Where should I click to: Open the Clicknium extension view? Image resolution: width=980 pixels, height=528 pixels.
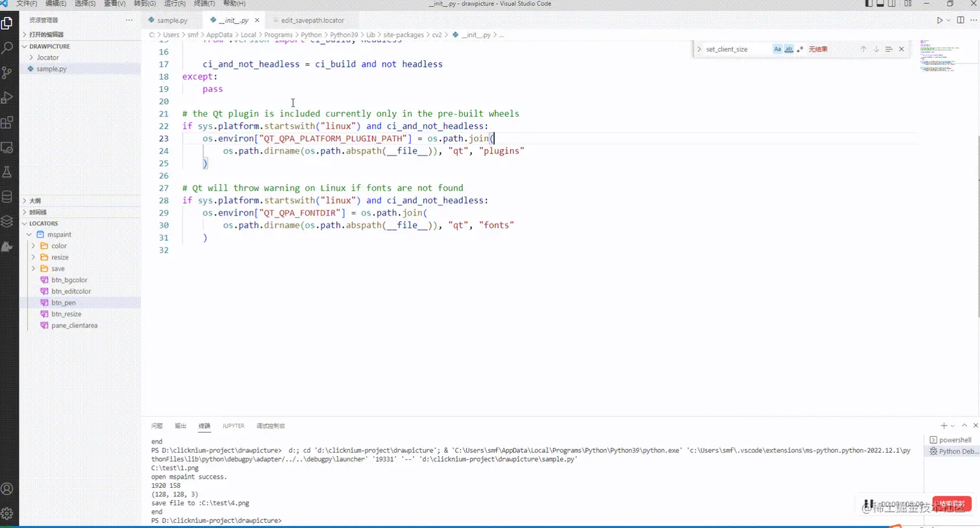tap(7, 247)
